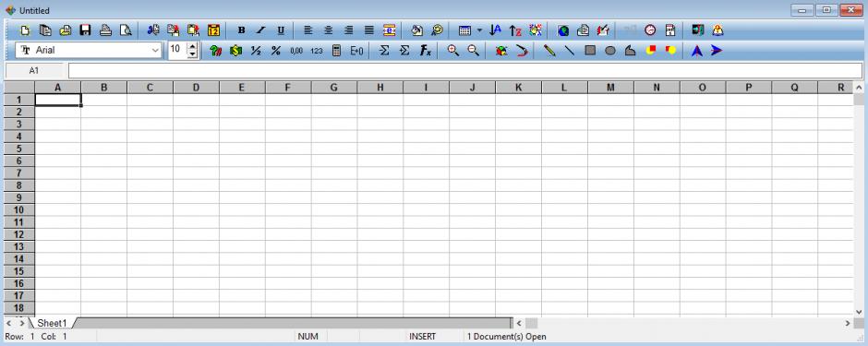This screenshot has width=868, height=346.
Task: Toggle bold formatting
Action: pos(241,30)
